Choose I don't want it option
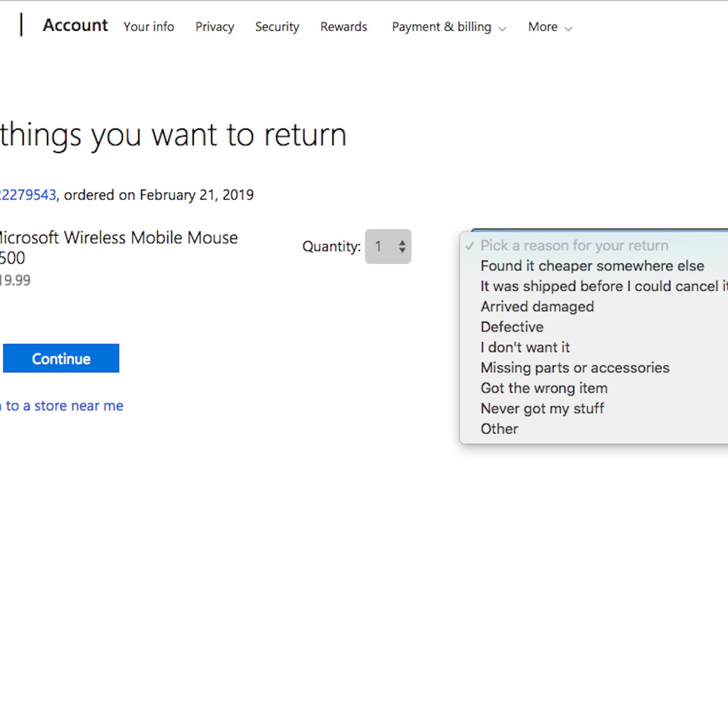 (x=525, y=347)
